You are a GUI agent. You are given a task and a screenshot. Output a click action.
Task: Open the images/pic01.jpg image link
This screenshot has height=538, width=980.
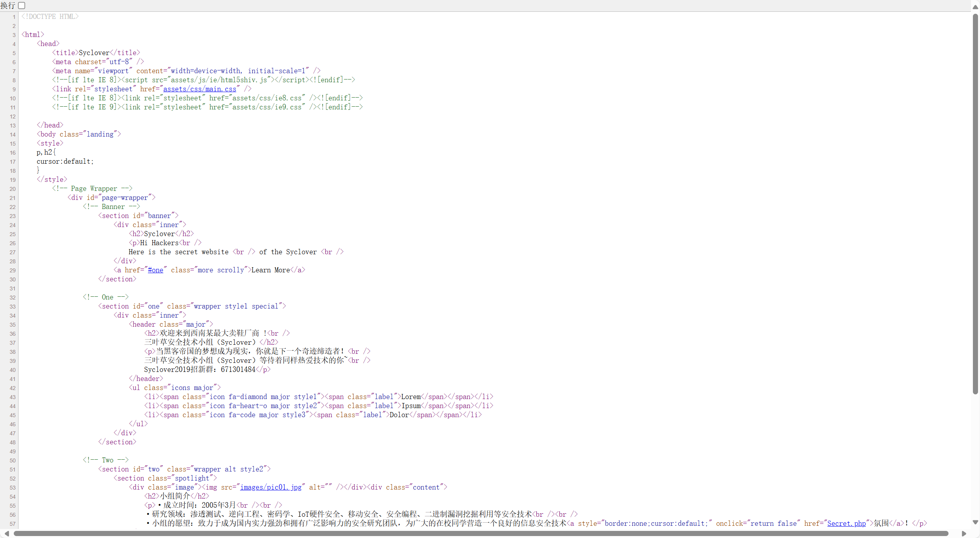270,488
